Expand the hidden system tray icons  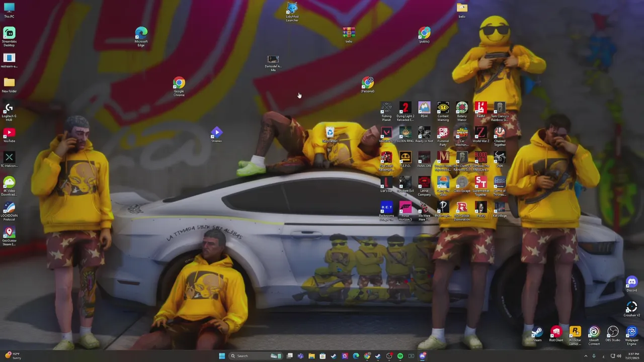click(585, 356)
